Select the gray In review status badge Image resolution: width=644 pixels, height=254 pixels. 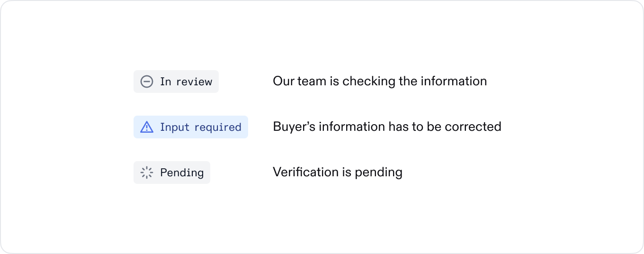coord(176,82)
